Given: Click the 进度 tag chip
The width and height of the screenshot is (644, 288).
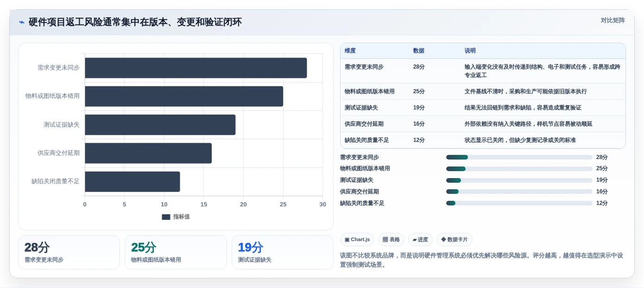Looking at the screenshot, I should click(x=420, y=239).
